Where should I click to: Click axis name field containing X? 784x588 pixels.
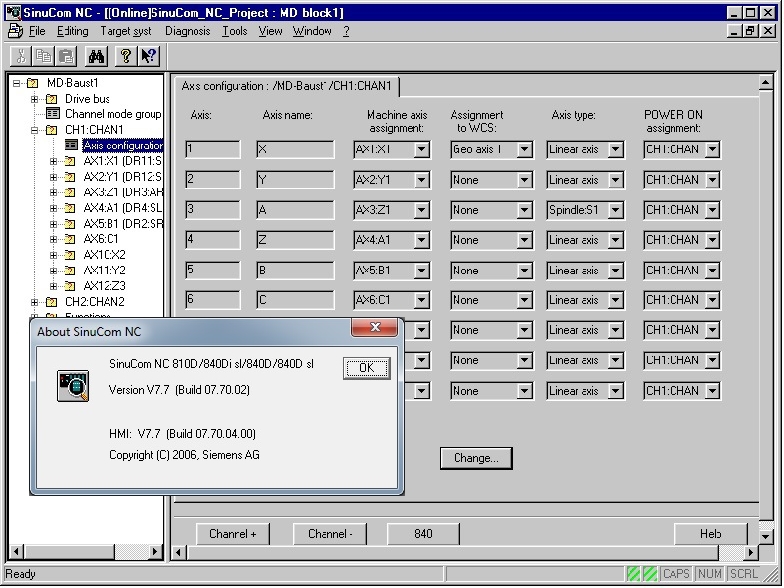(295, 150)
